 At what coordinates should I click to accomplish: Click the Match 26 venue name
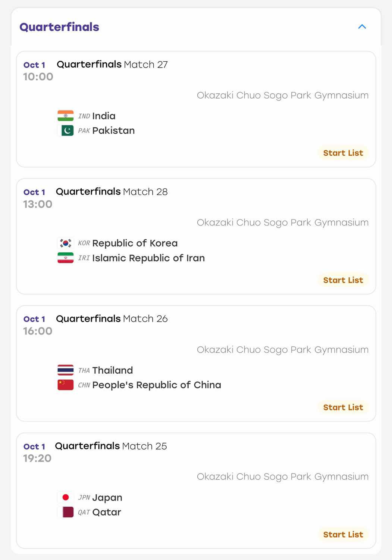tap(283, 350)
